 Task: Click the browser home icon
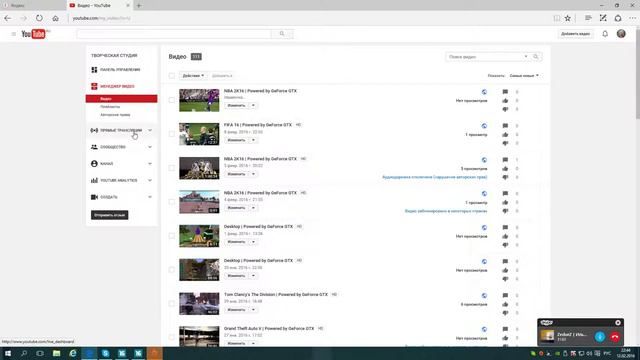[x=56, y=18]
